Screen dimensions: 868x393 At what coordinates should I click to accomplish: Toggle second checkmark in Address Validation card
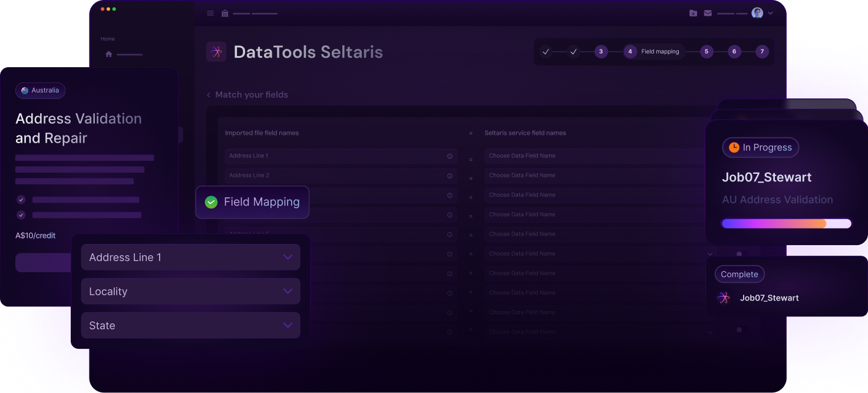click(21, 215)
